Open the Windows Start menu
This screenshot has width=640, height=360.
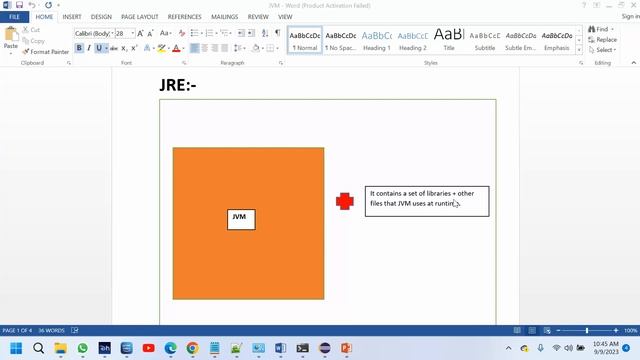[16, 348]
